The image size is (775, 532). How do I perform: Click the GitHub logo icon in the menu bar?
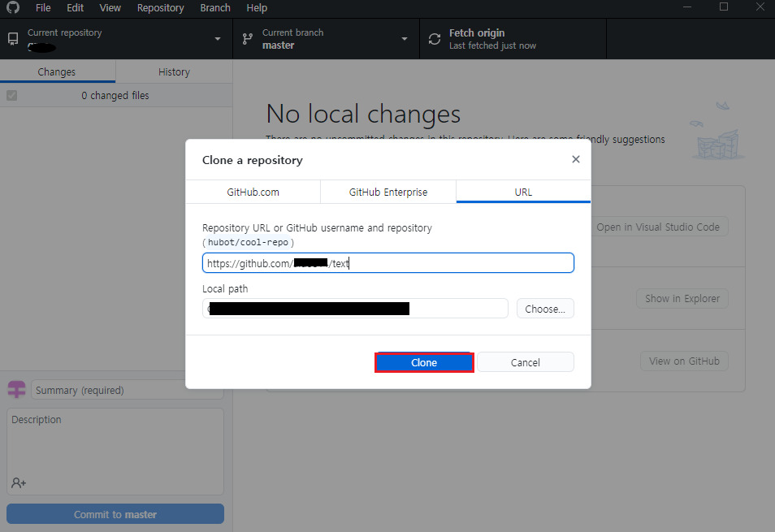point(13,7)
